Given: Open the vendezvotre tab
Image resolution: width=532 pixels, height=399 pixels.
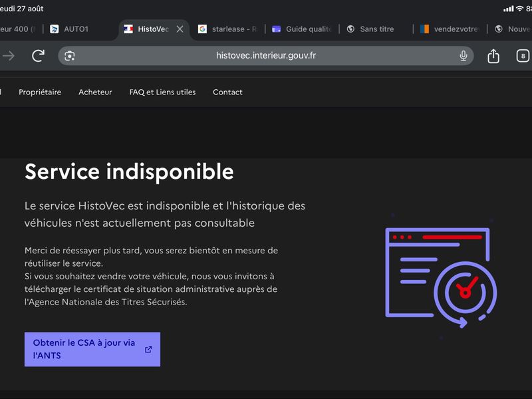Looking at the screenshot, I should [450, 29].
